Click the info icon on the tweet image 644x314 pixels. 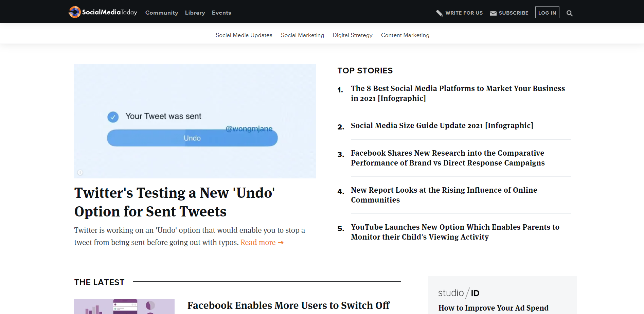click(80, 172)
